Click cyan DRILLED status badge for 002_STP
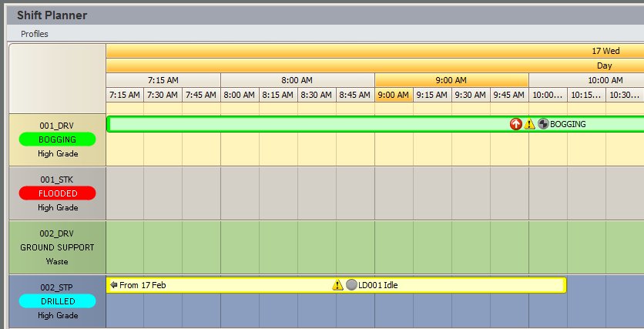The image size is (644, 329). click(58, 301)
